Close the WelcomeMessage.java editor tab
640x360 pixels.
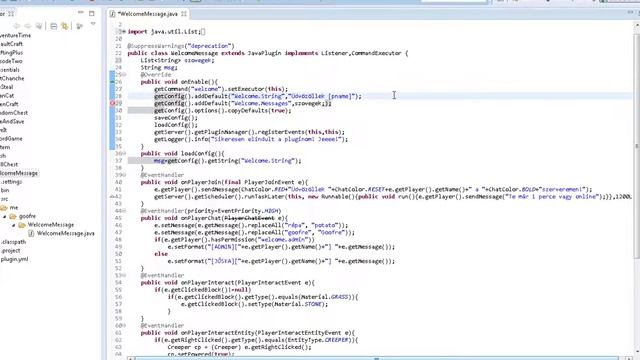tap(184, 14)
